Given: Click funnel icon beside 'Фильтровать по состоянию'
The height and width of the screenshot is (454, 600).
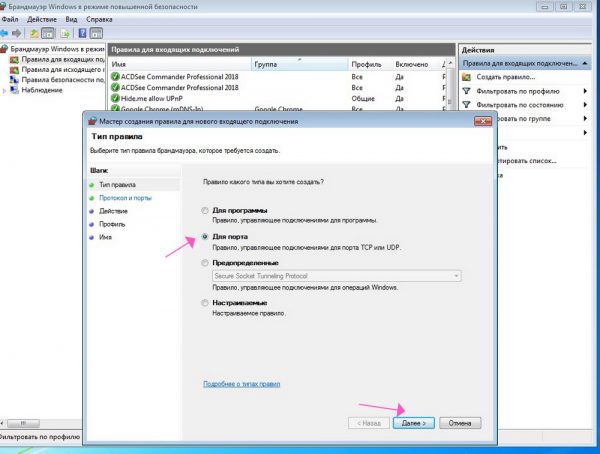Looking at the screenshot, I should [466, 105].
